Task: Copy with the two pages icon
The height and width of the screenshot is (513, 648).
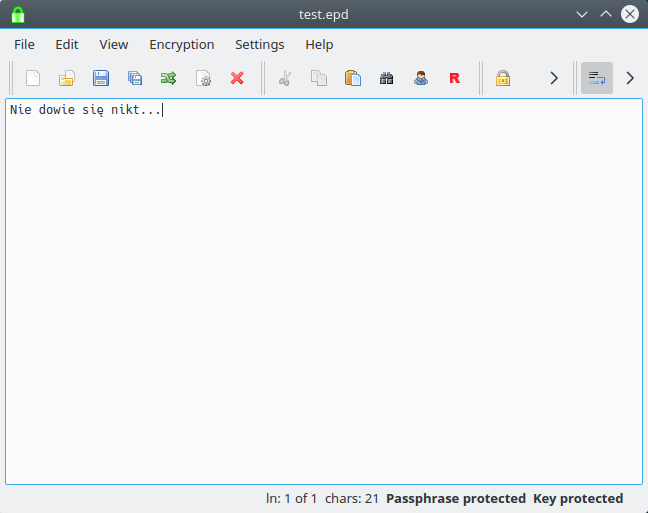Action: [x=319, y=78]
